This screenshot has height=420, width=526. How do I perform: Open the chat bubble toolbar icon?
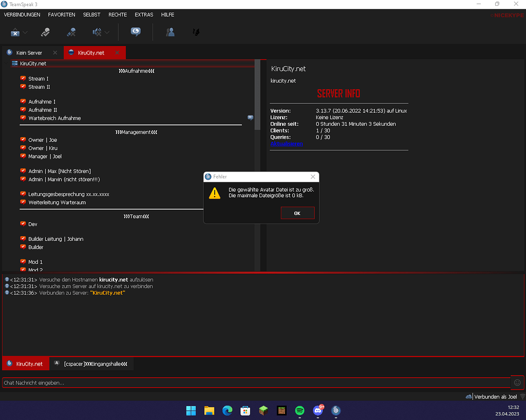[135, 32]
